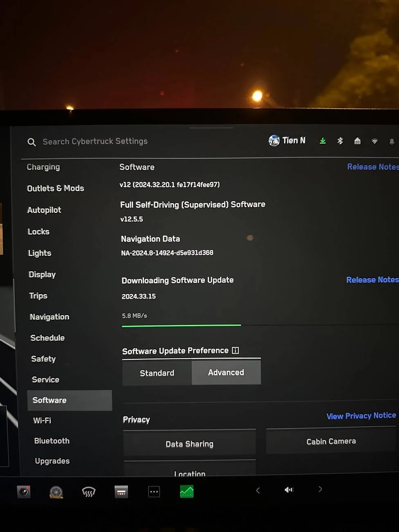Tap the green download progress bar
Screen dimensions: 399x532
click(181, 326)
